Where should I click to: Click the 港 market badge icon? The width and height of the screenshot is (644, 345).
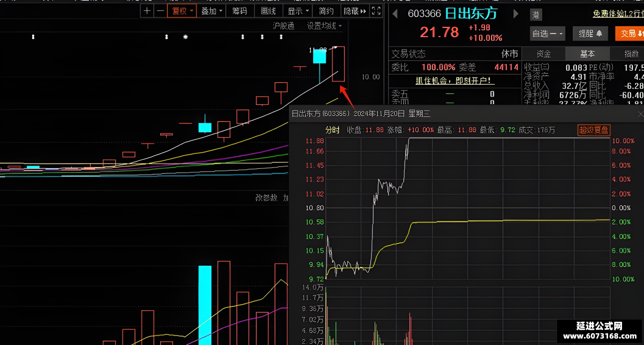(x=536, y=15)
